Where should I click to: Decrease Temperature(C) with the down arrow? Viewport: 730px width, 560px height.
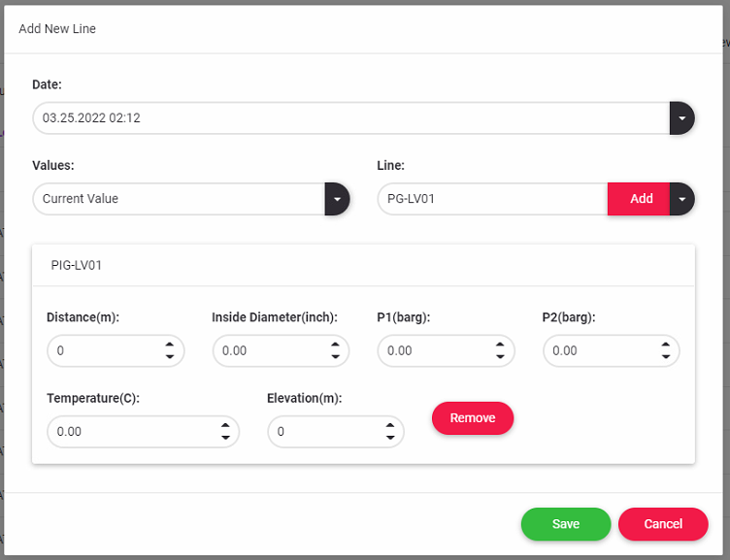[224, 438]
